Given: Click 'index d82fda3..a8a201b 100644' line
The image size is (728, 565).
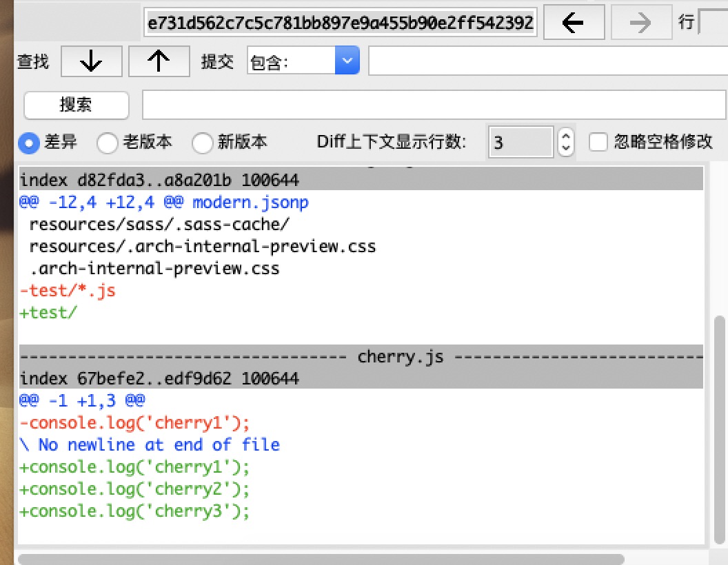Looking at the screenshot, I should [159, 180].
